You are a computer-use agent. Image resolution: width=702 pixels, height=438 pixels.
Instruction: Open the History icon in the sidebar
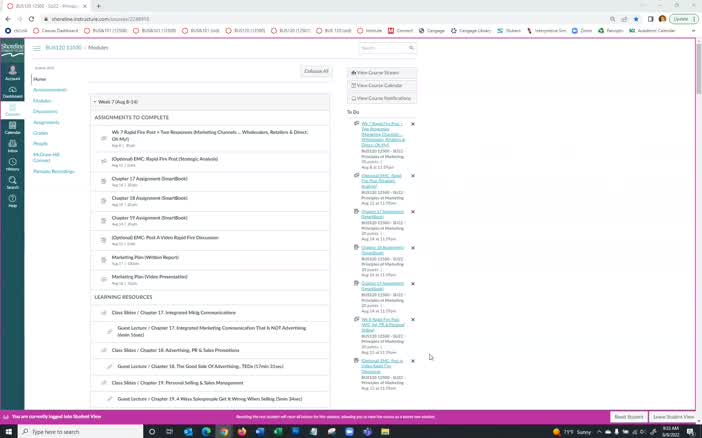12,164
